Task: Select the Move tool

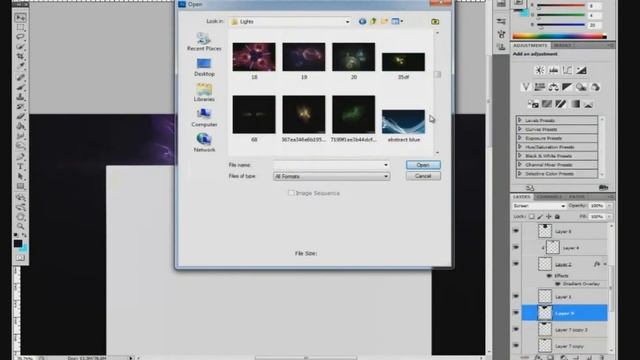Action: (x=20, y=18)
